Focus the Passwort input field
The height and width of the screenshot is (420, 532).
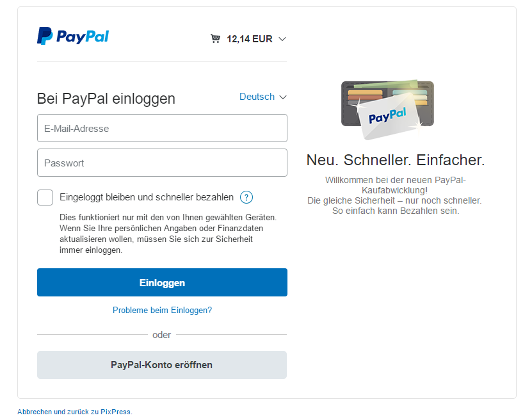(x=162, y=163)
